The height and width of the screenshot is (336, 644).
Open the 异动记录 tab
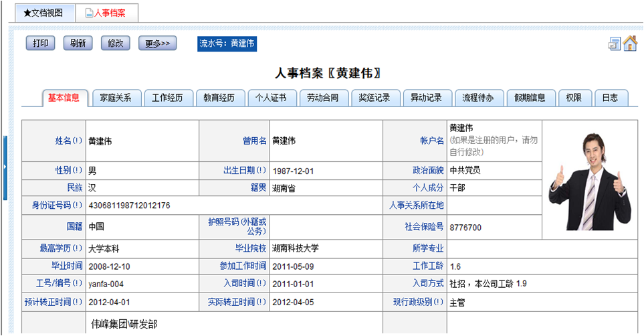click(427, 98)
